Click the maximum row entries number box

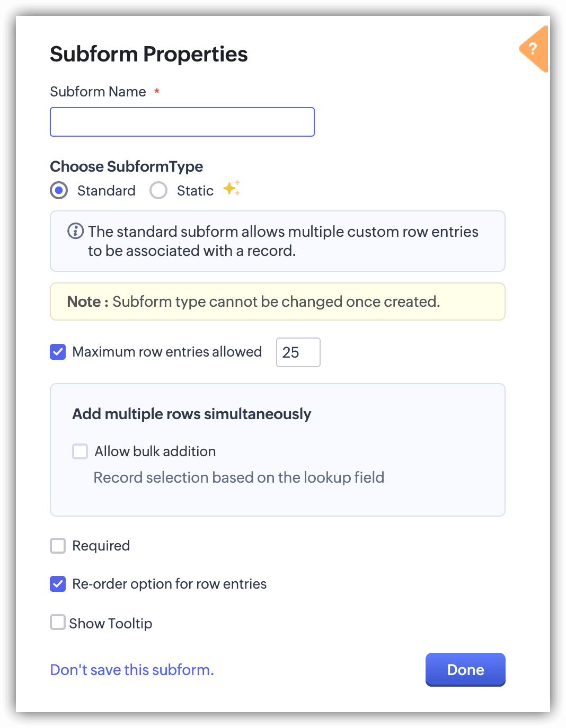[298, 352]
